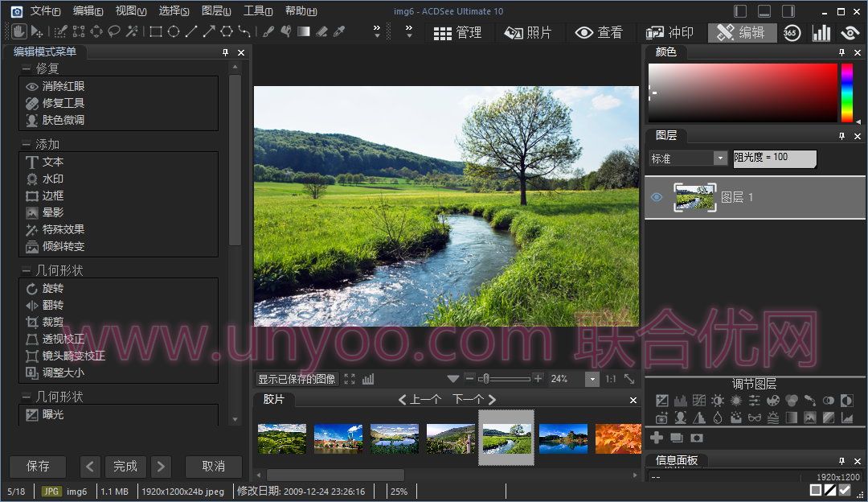The image size is (868, 502).
Task: Click the 完成 button
Action: point(125,467)
